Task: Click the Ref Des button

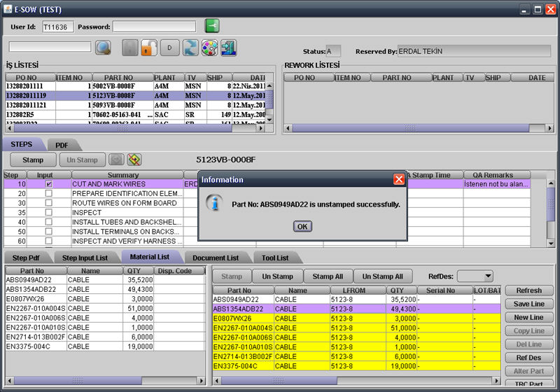Action: click(x=529, y=358)
